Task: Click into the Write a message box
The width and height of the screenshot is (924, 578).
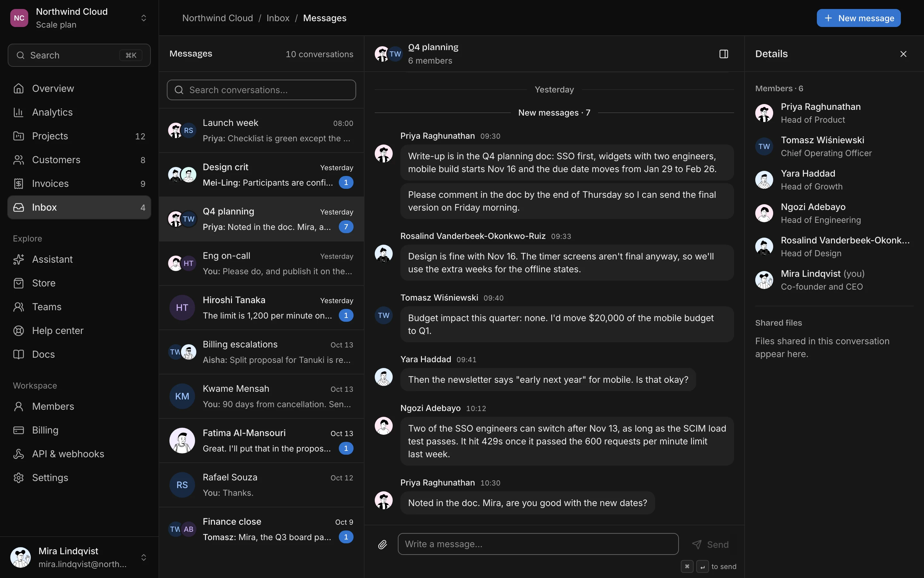Action: [x=538, y=544]
